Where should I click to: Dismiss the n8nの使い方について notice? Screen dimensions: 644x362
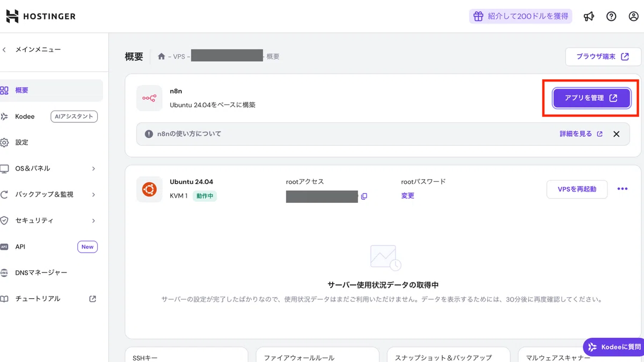pos(616,134)
